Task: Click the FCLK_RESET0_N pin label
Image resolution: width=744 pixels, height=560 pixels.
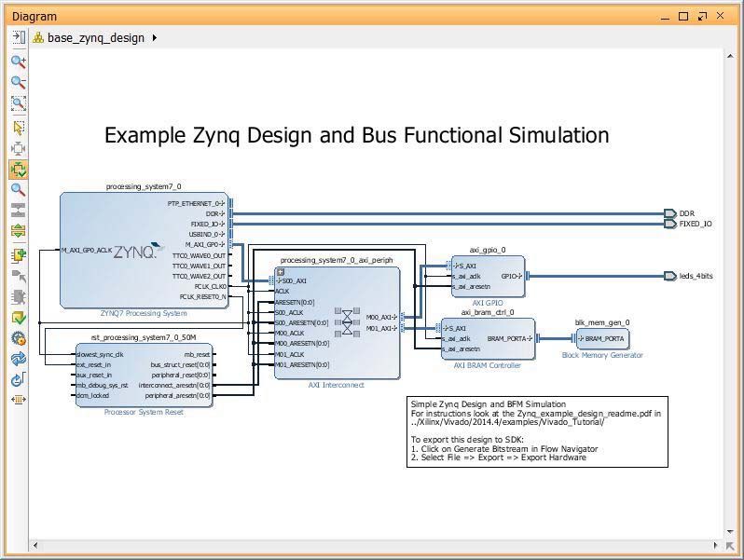Action: click(202, 297)
